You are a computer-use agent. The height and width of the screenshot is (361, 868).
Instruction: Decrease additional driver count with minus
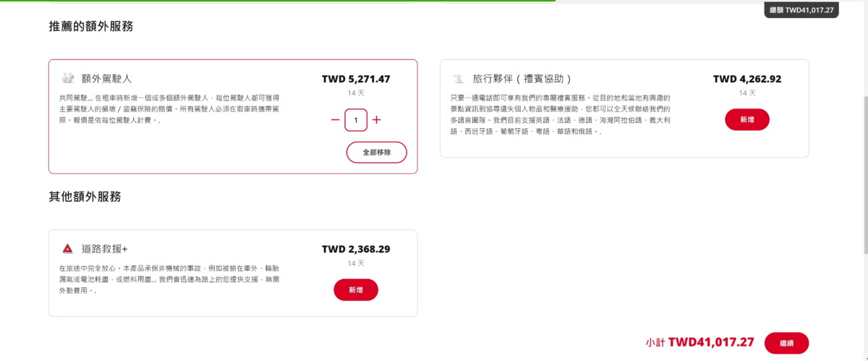point(335,119)
